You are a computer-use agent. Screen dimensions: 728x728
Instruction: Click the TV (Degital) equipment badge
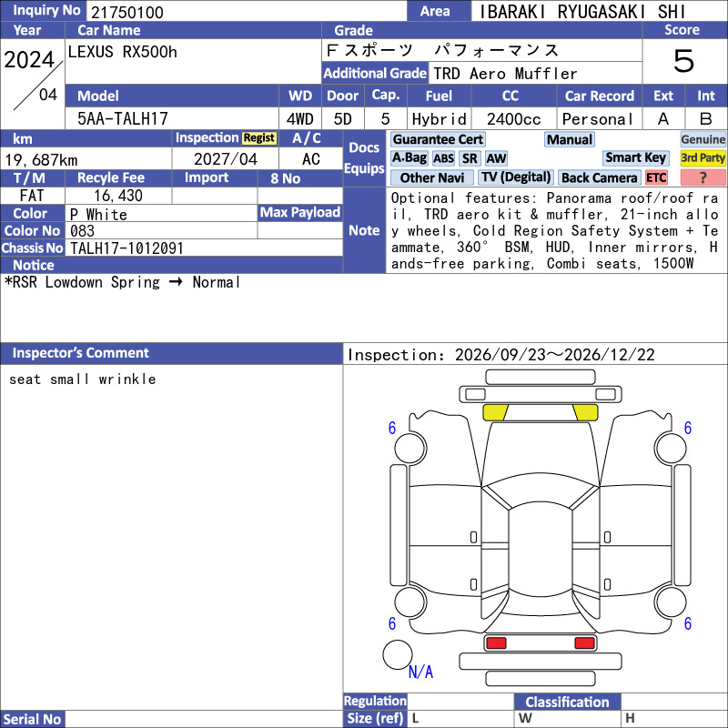[x=516, y=177]
